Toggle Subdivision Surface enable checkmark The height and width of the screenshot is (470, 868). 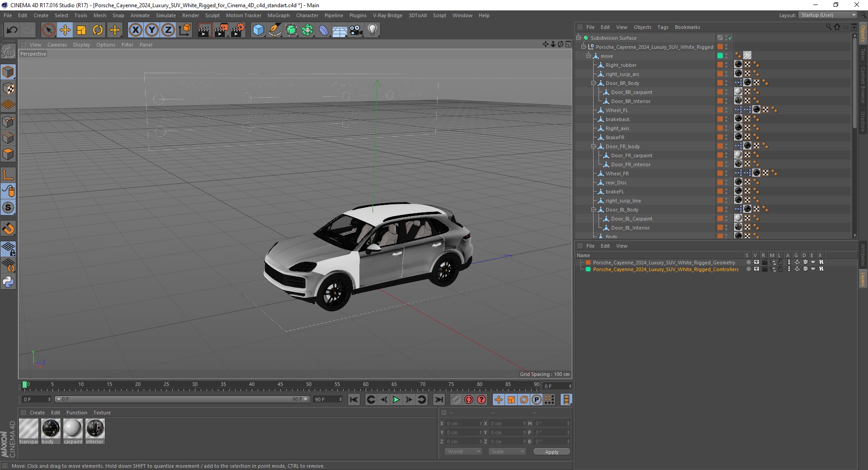(x=730, y=38)
